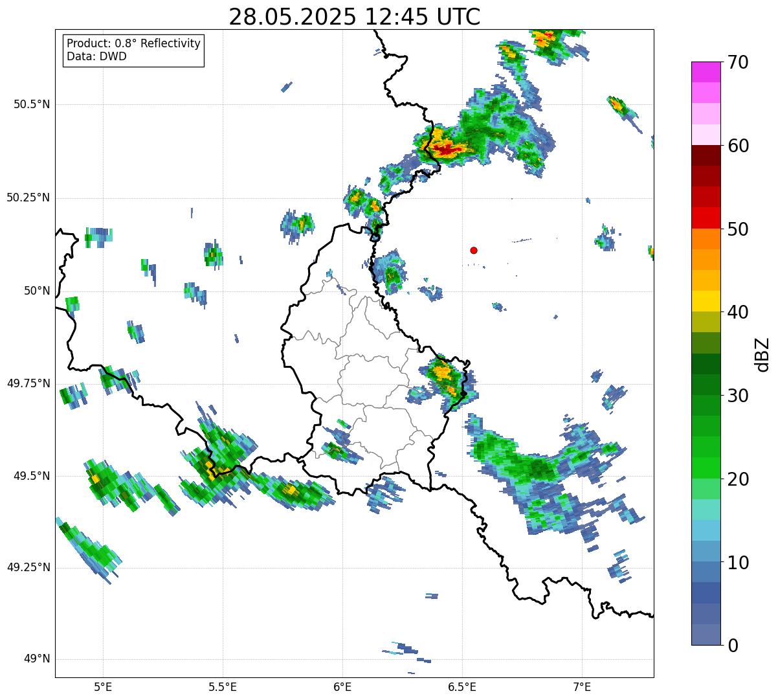Click the Product: 0.8° Reflectivity label
This screenshot has height=700, width=778.
[x=134, y=43]
